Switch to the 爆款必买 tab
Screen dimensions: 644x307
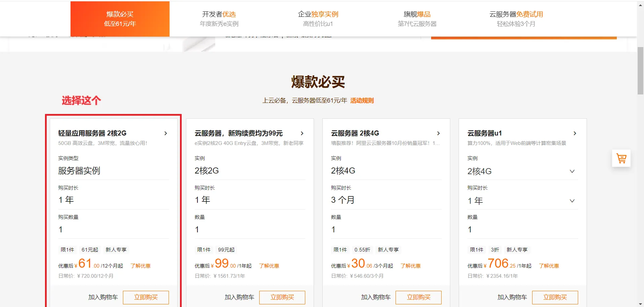120,19
